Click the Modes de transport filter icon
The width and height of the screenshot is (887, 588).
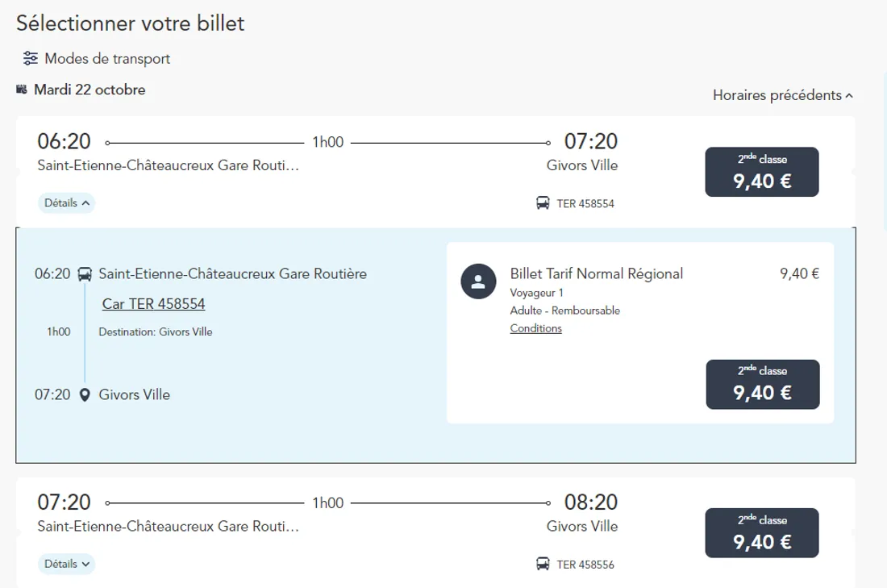[x=31, y=59]
